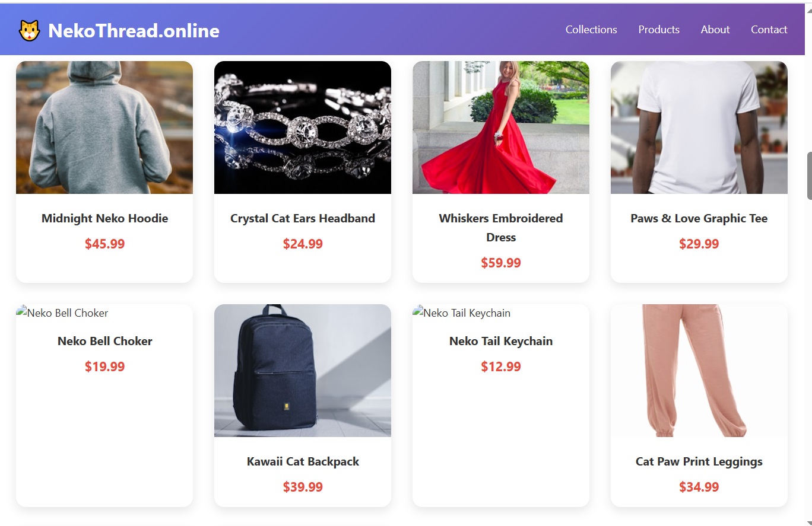Screen dimensions: 812x526
Task: Select the Contact nav link
Action: coord(769,30)
